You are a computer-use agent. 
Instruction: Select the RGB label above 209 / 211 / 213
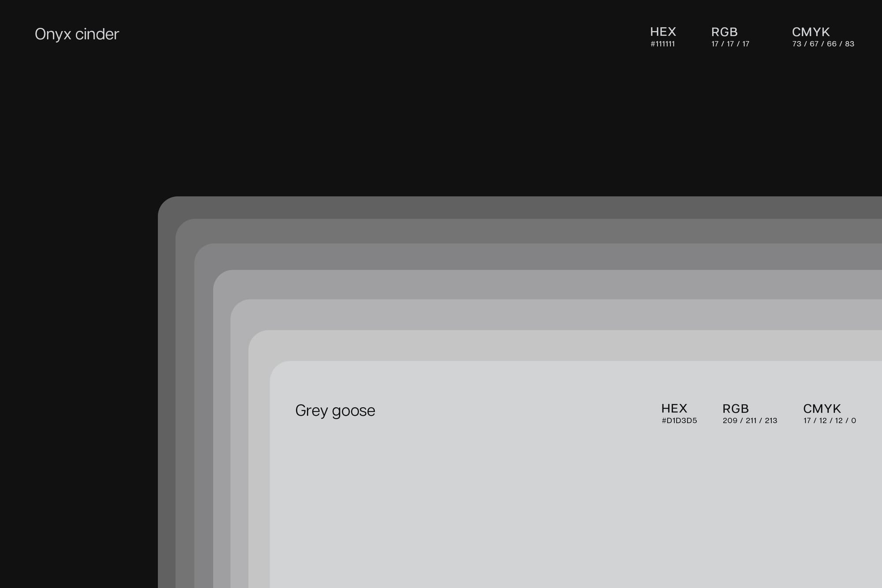coord(735,408)
